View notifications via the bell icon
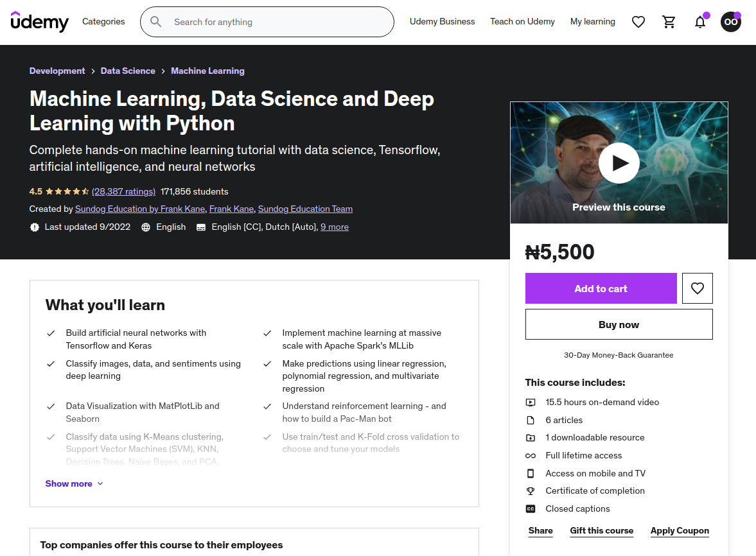756x556 pixels. click(x=699, y=21)
